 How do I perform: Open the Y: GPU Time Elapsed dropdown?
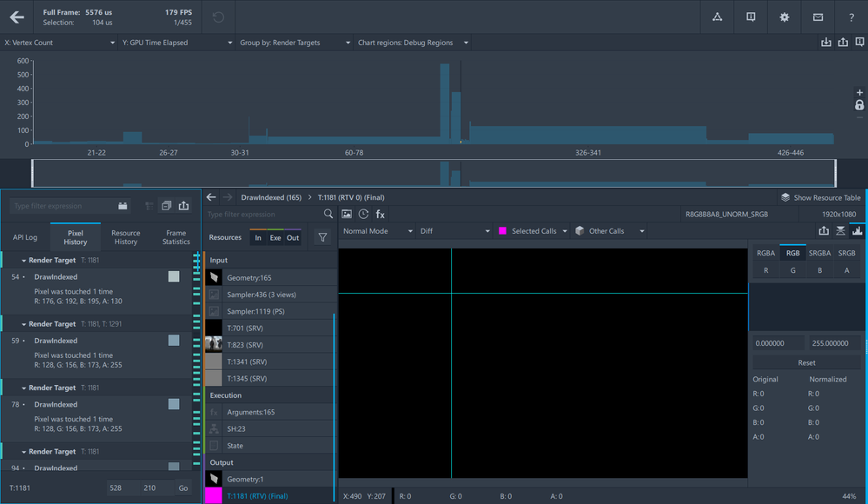pos(176,43)
